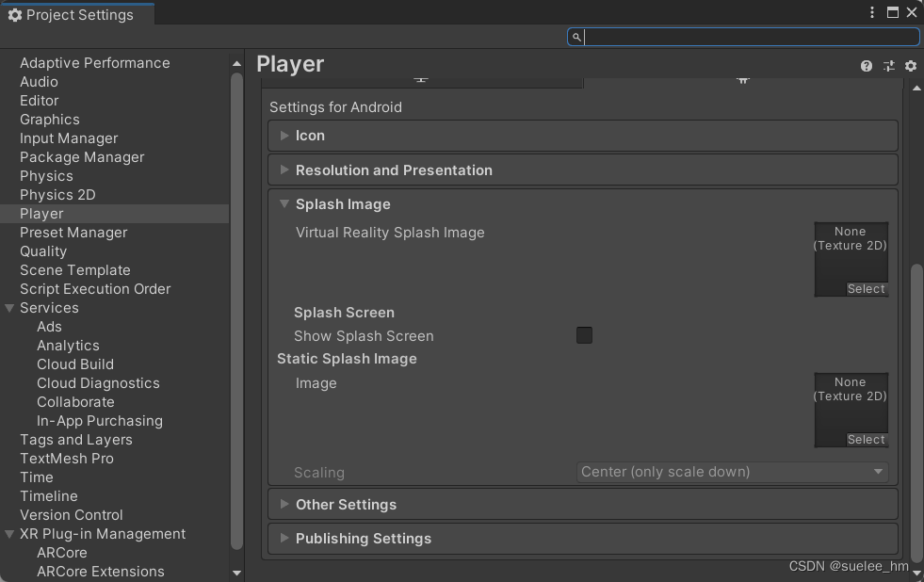Screen dimensions: 924x582
Task: Switch to the Android platform settings tab
Action: click(x=743, y=81)
